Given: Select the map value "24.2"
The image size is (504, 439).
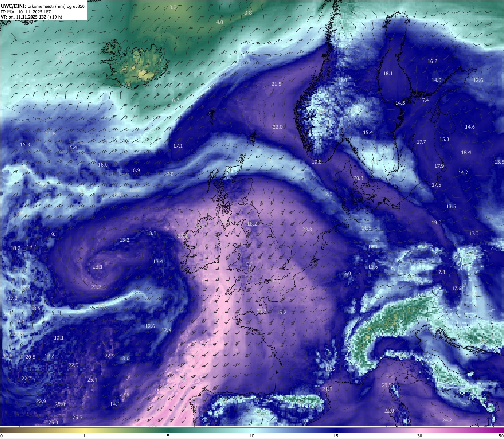Looking at the screenshot, I should click(x=447, y=420).
